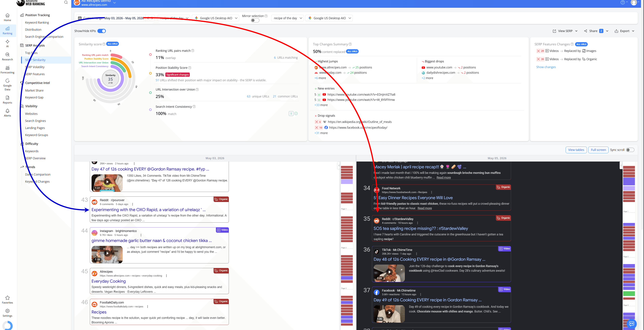Go to Landing Pages

pyautogui.click(x=35, y=128)
